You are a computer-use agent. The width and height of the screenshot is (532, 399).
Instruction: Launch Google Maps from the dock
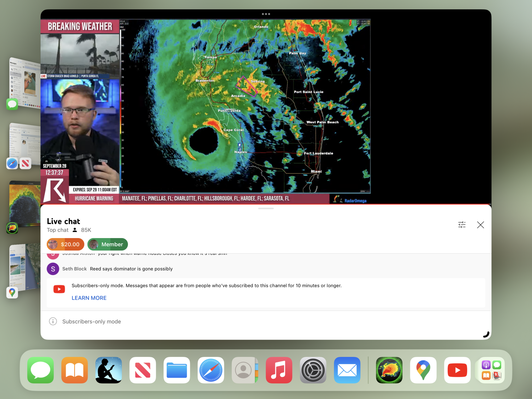point(423,370)
